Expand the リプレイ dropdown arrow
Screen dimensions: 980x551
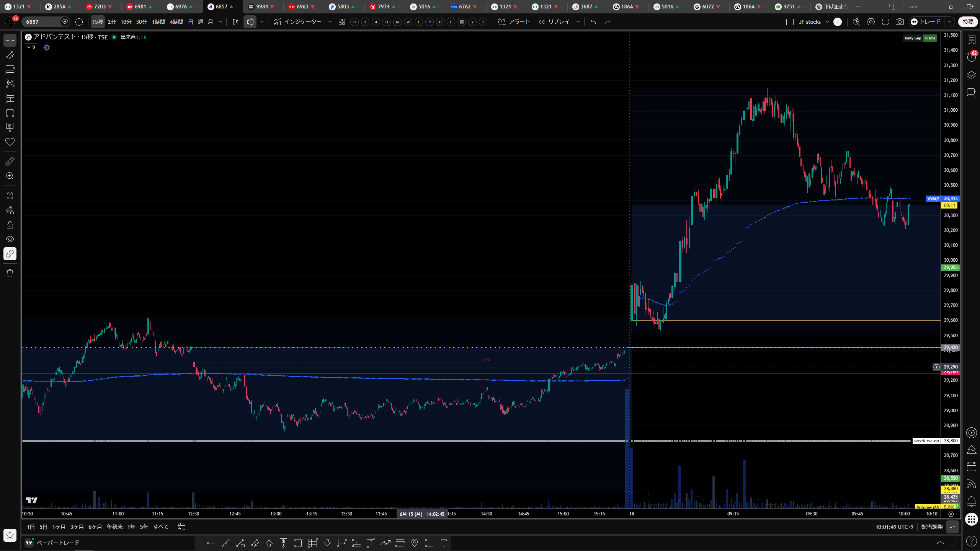578,22
